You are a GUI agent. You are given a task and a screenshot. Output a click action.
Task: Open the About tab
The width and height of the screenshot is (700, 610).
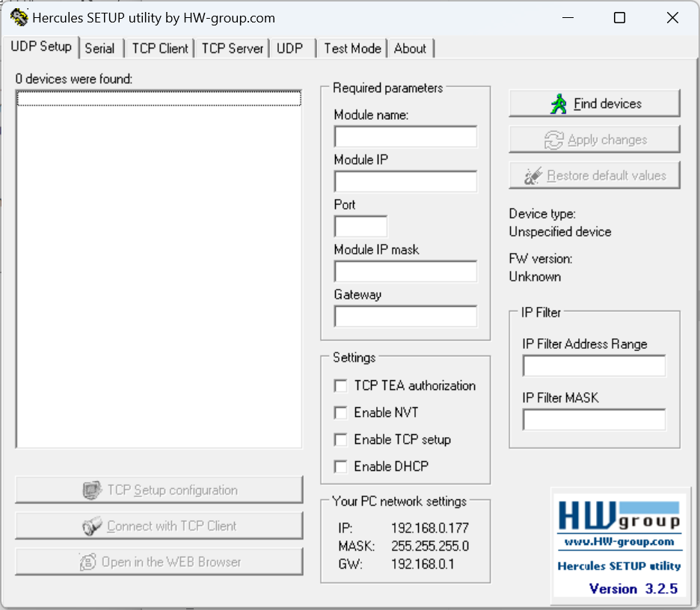click(410, 48)
